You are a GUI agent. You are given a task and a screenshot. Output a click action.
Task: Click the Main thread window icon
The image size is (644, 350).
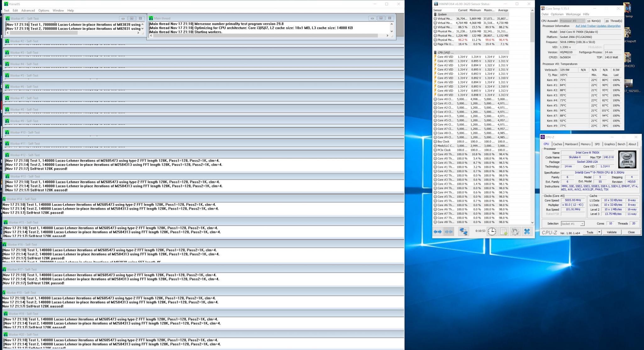(x=151, y=18)
